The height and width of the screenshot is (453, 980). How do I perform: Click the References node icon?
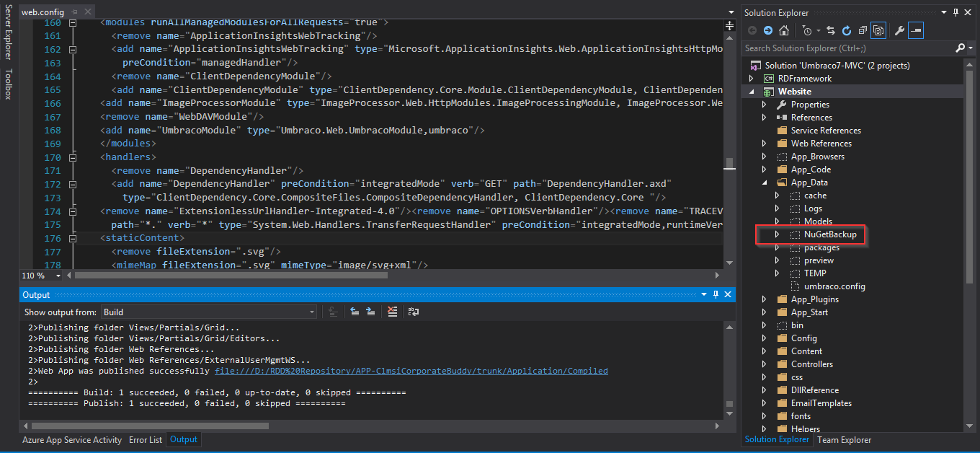[x=782, y=118]
